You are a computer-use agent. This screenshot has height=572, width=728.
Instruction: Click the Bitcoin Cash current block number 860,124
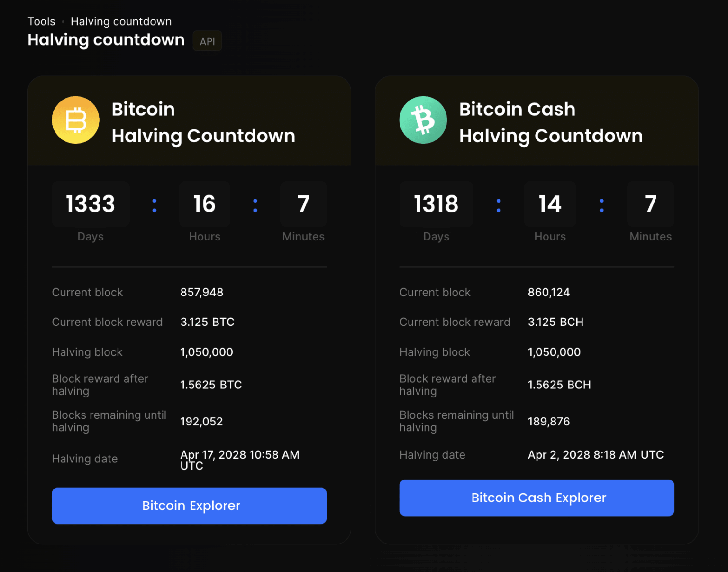(x=549, y=292)
